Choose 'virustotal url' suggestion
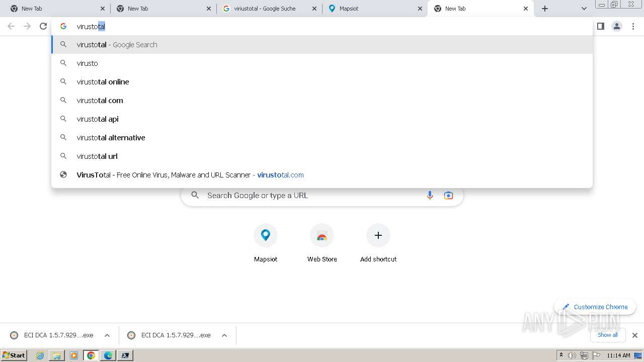Screen dimensions: 644x362 (x=322, y=156)
